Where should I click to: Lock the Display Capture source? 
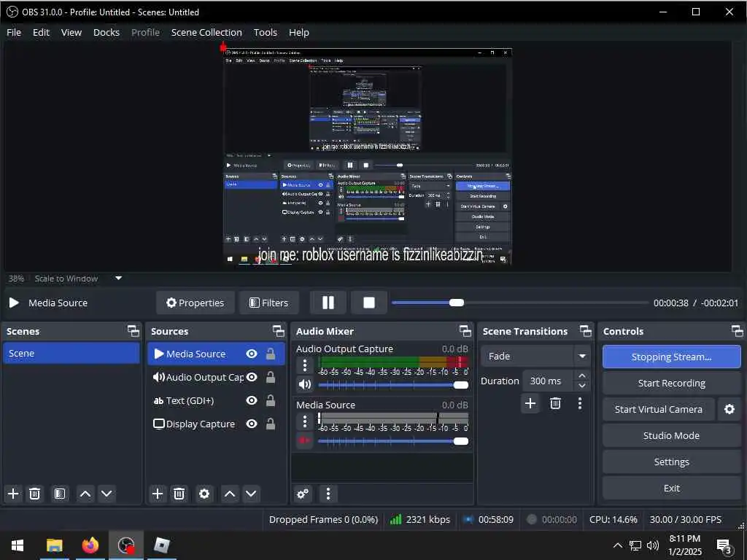pyautogui.click(x=271, y=424)
